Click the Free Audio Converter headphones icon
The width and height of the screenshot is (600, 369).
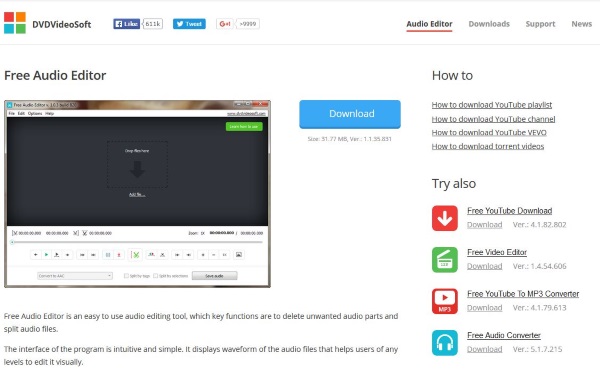tap(445, 343)
